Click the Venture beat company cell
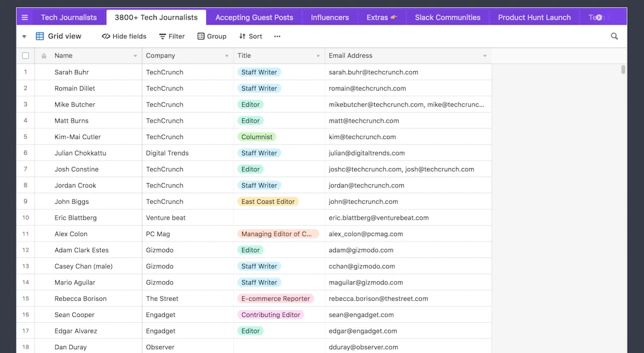Viewport: 644px width, 353px height. tap(188, 218)
